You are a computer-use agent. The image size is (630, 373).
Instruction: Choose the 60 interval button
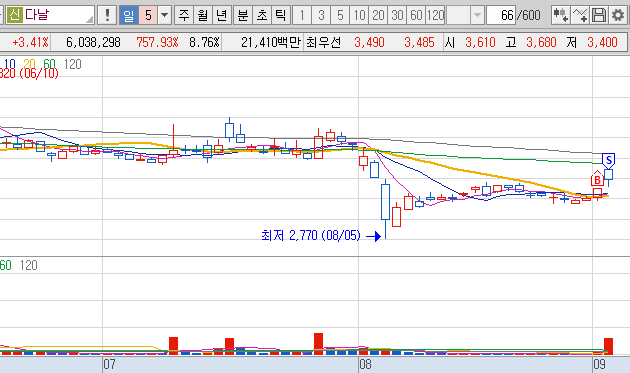pos(416,15)
